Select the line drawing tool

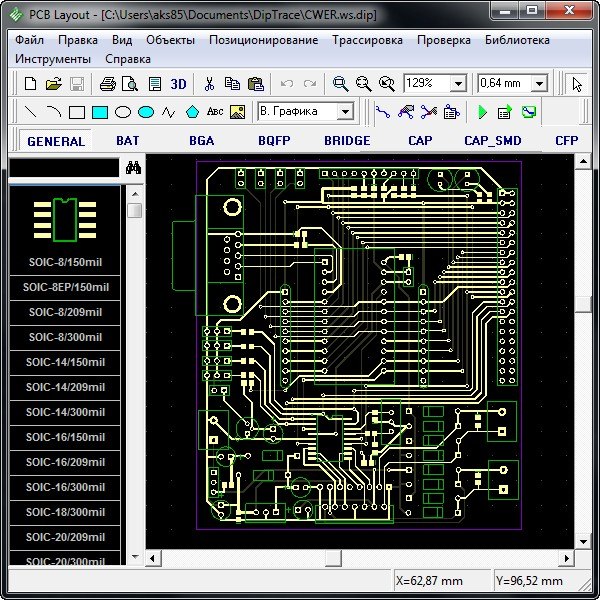pyautogui.click(x=30, y=112)
